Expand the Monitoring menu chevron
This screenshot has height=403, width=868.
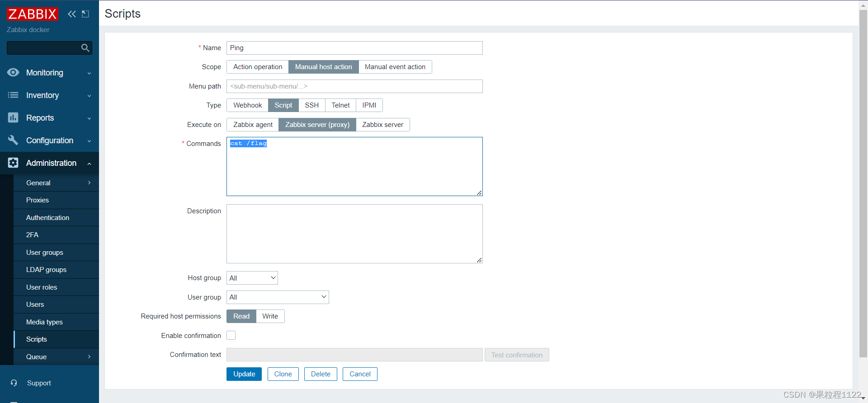[x=89, y=73]
